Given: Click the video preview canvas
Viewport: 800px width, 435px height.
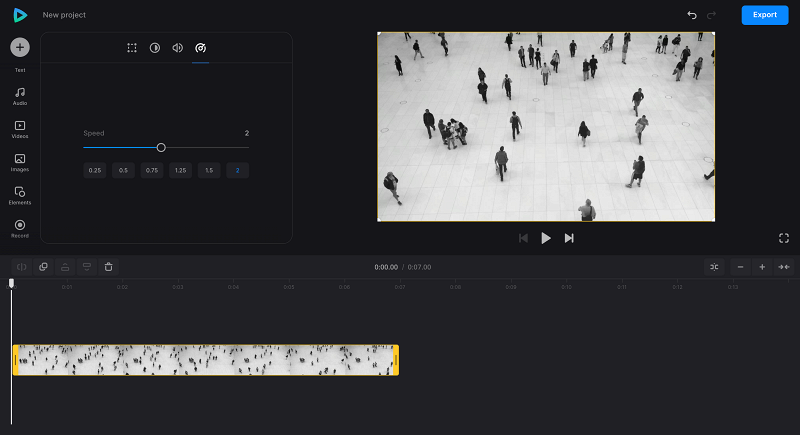Looking at the screenshot, I should pyautogui.click(x=546, y=126).
